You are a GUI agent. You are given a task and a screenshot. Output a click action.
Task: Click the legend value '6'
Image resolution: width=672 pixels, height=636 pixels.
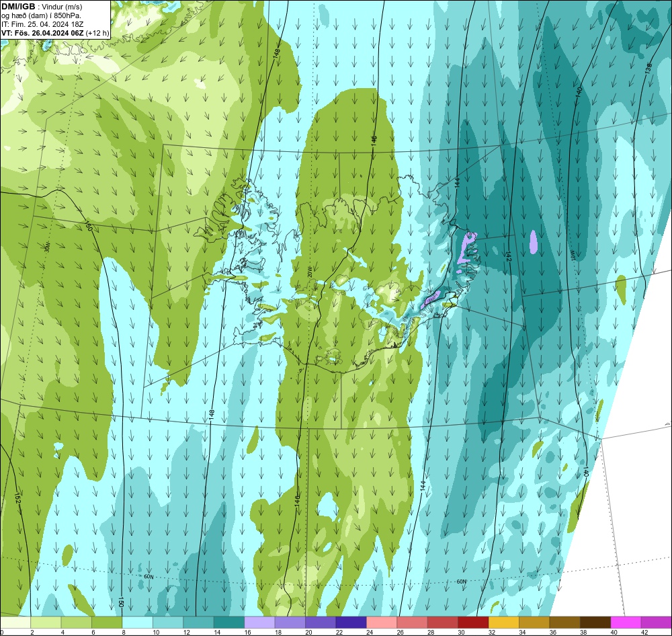(93, 632)
